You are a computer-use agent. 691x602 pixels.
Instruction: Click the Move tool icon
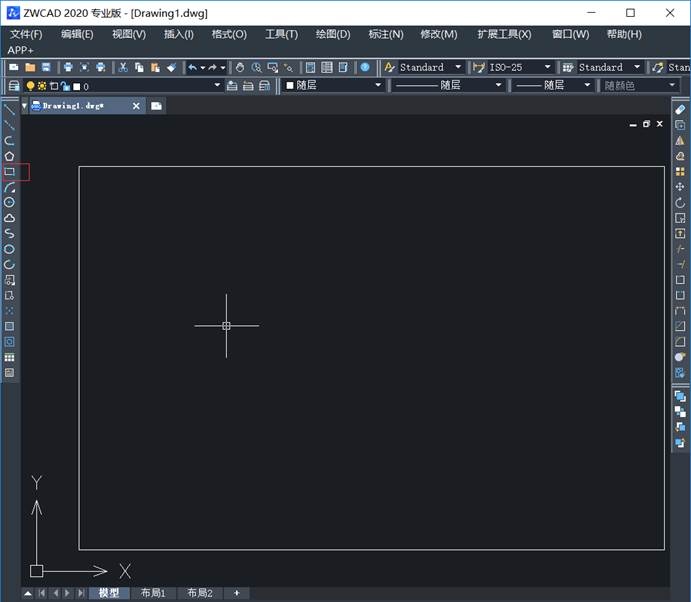[680, 187]
